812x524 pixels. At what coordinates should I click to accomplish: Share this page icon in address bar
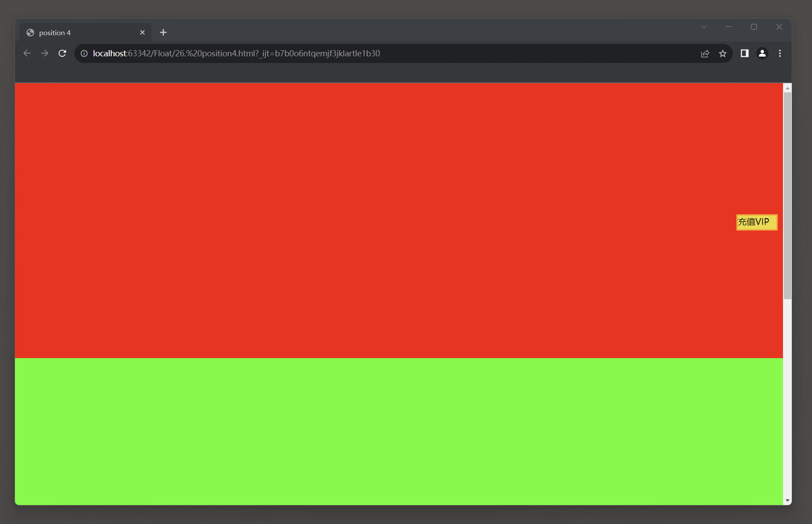(x=705, y=53)
